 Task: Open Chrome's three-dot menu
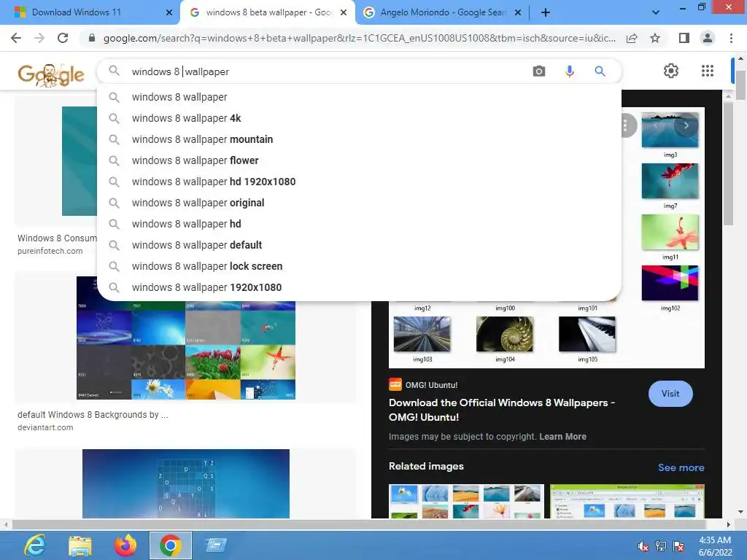coord(731,38)
